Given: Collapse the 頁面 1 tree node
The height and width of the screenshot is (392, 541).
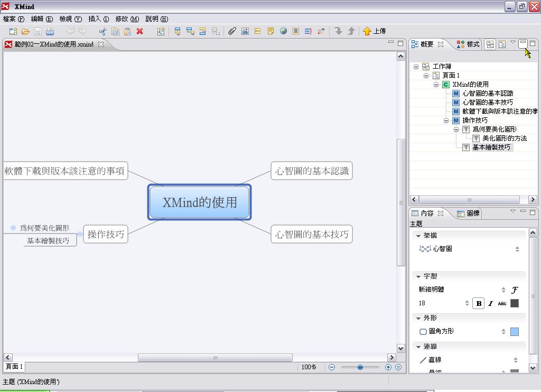Looking at the screenshot, I should point(426,76).
